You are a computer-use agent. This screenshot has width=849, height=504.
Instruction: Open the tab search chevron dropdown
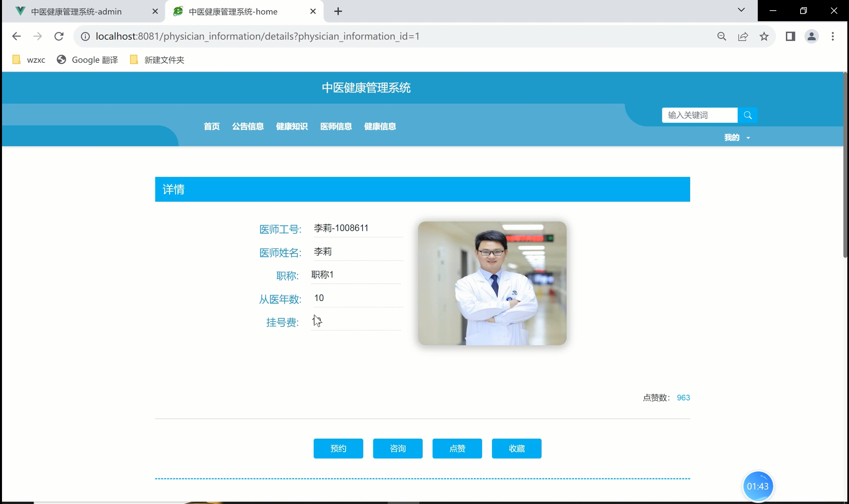(x=741, y=10)
